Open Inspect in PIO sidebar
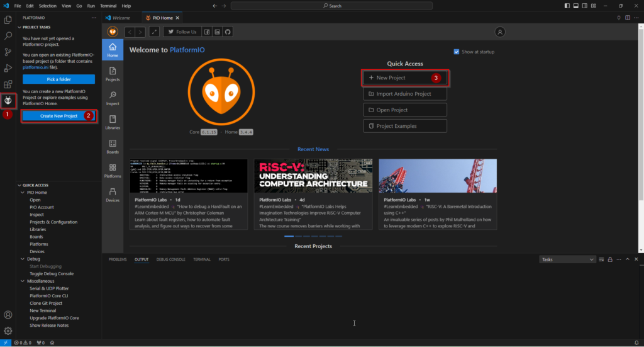Image resolution: width=644 pixels, height=347 pixels. click(x=113, y=99)
